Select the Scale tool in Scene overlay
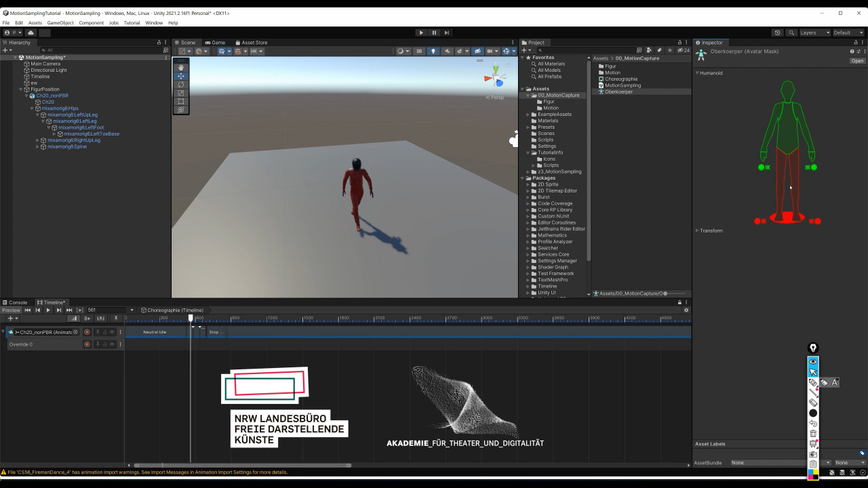This screenshot has width=868, height=488. point(180,93)
